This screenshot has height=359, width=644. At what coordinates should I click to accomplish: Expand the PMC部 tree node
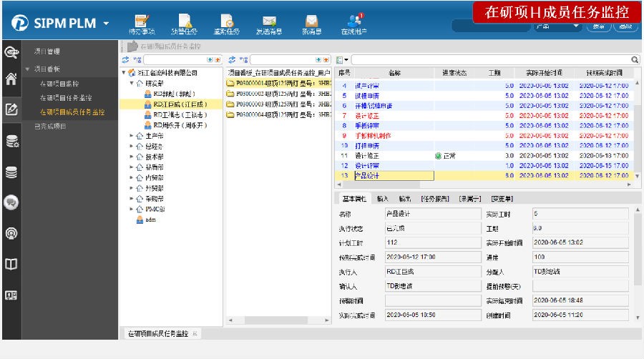tap(132, 209)
